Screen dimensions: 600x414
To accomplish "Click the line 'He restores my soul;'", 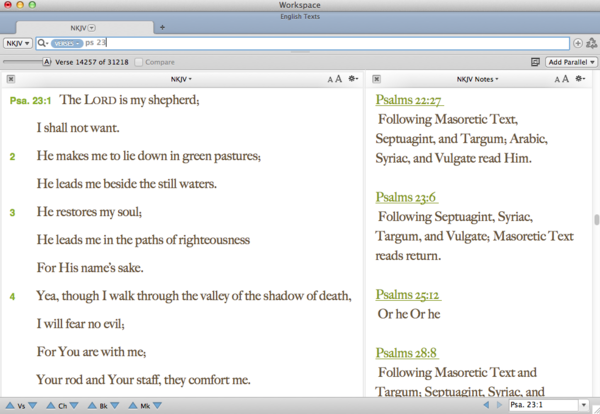I will click(x=89, y=212).
